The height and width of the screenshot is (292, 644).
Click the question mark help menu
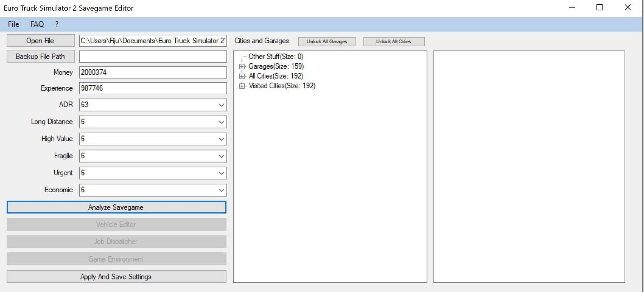[57, 24]
